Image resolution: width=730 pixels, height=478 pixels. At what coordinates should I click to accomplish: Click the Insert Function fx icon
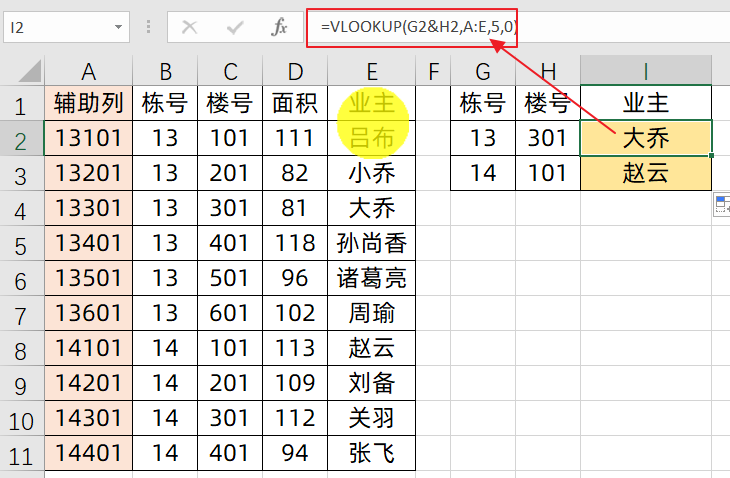[x=279, y=27]
